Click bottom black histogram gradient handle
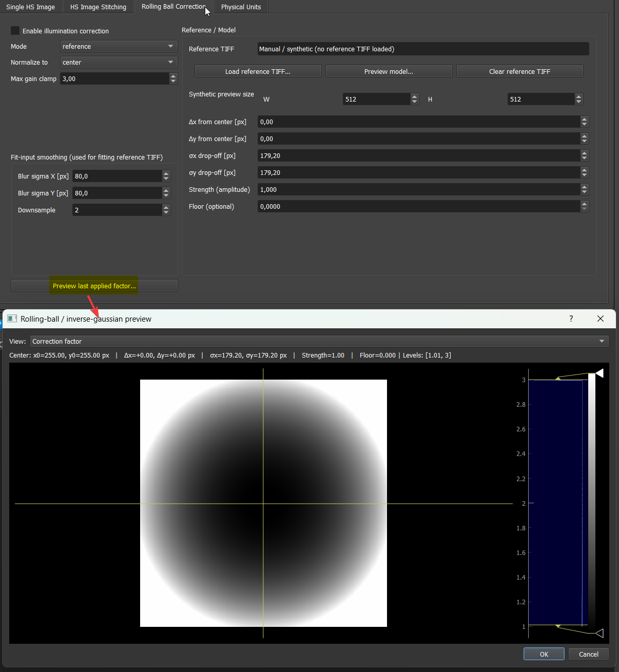This screenshot has height=672, width=619. 599,633
